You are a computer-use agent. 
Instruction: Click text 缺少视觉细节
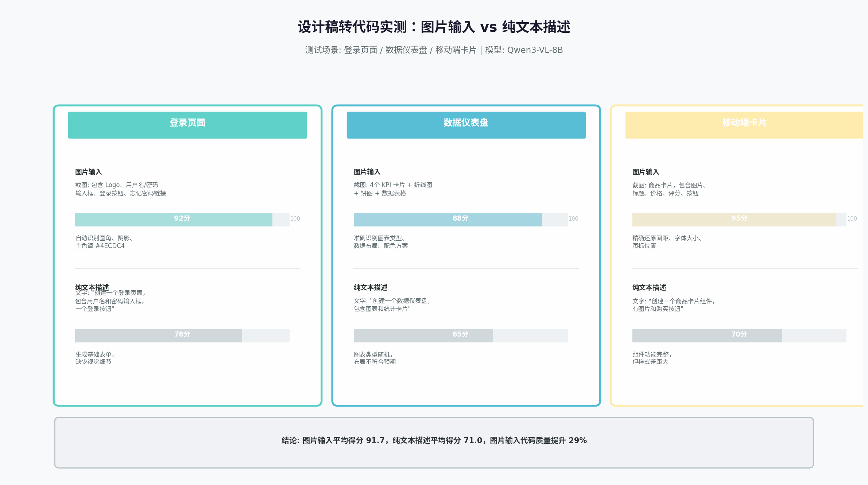point(93,362)
